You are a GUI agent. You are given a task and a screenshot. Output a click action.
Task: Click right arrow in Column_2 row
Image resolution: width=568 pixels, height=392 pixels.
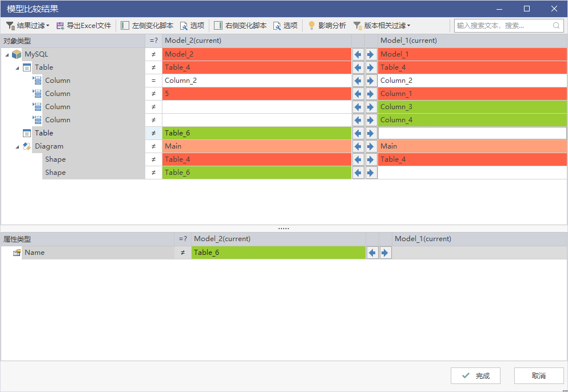(370, 81)
